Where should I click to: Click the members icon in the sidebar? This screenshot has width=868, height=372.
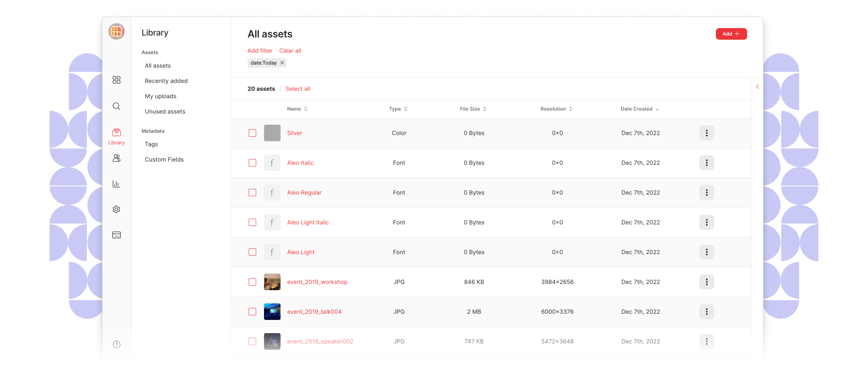coord(116,158)
